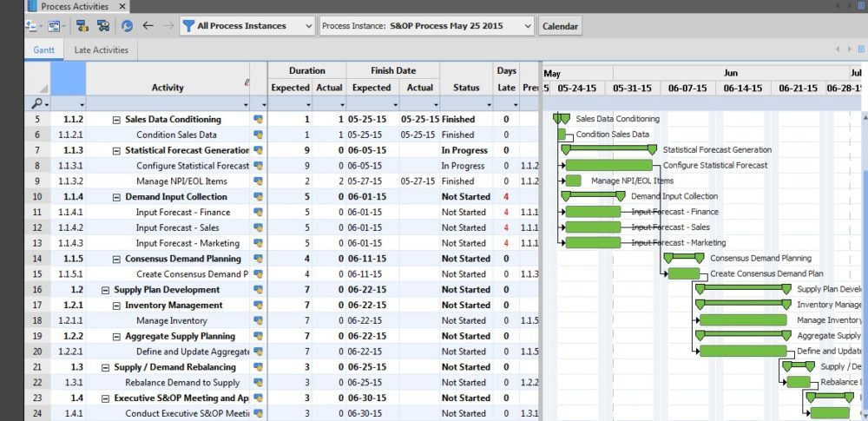Click the filter funnel icon beside All Process Instances
The height and width of the screenshot is (421, 868).
tap(187, 26)
